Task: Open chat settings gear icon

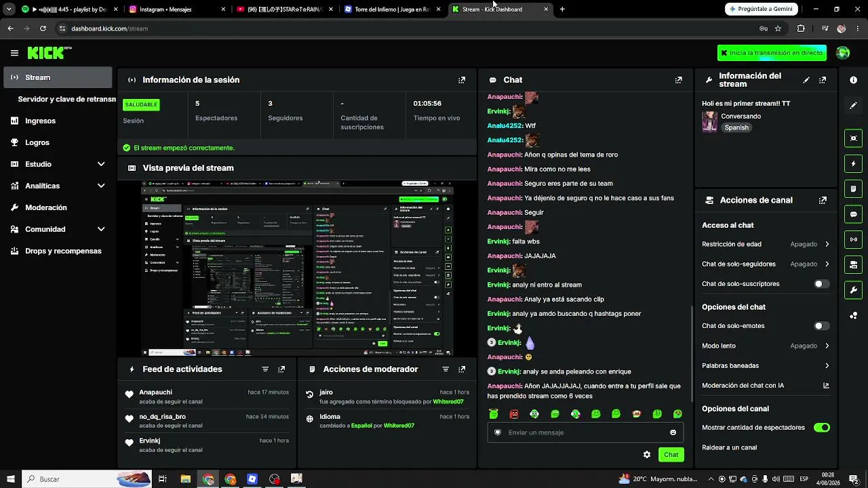Action: (x=647, y=455)
